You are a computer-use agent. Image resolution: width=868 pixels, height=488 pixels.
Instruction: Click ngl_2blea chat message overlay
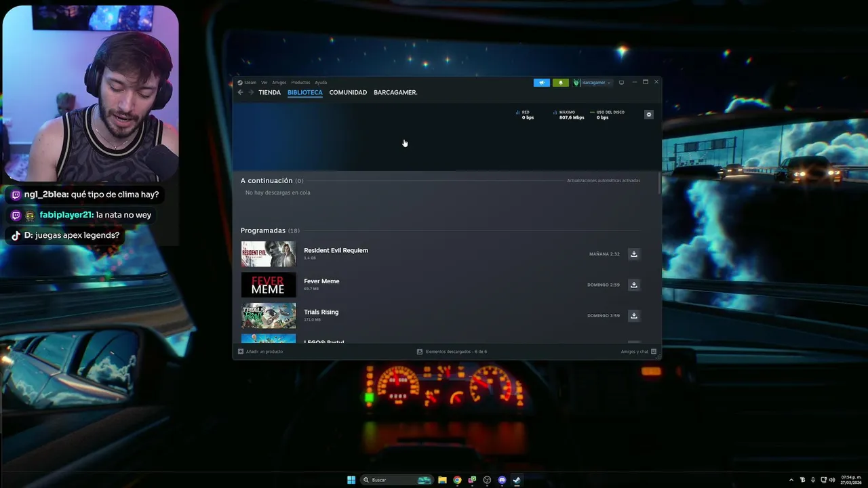[85, 195]
